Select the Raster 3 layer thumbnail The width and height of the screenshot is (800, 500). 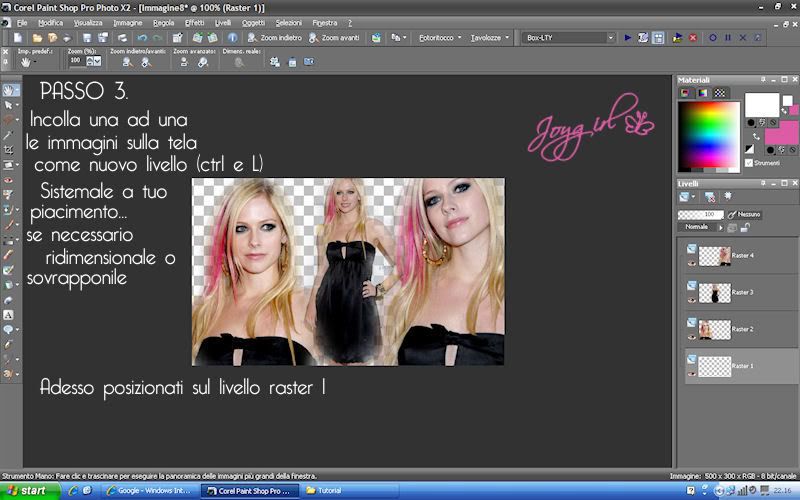(x=714, y=293)
